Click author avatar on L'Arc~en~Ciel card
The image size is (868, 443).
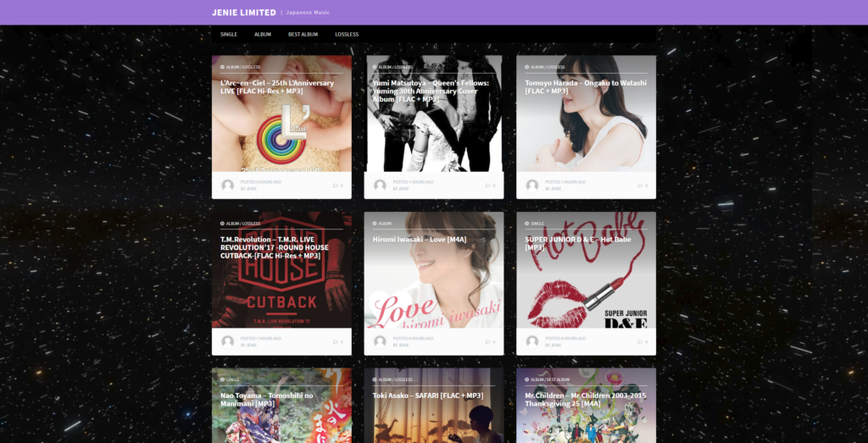227,186
